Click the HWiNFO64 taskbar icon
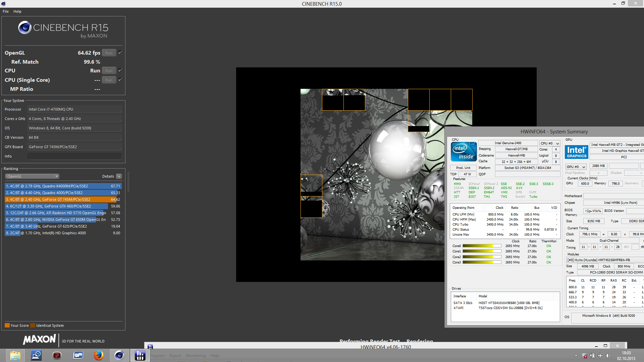 tap(140, 355)
